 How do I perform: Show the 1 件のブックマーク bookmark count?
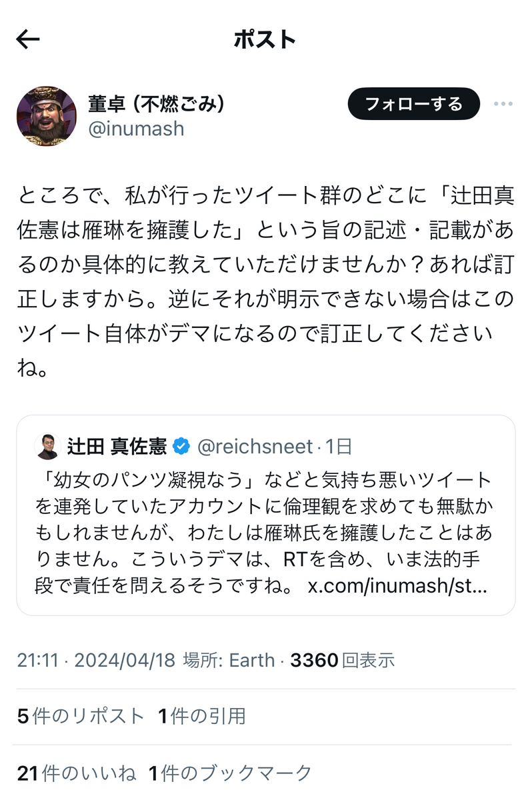pos(230,773)
